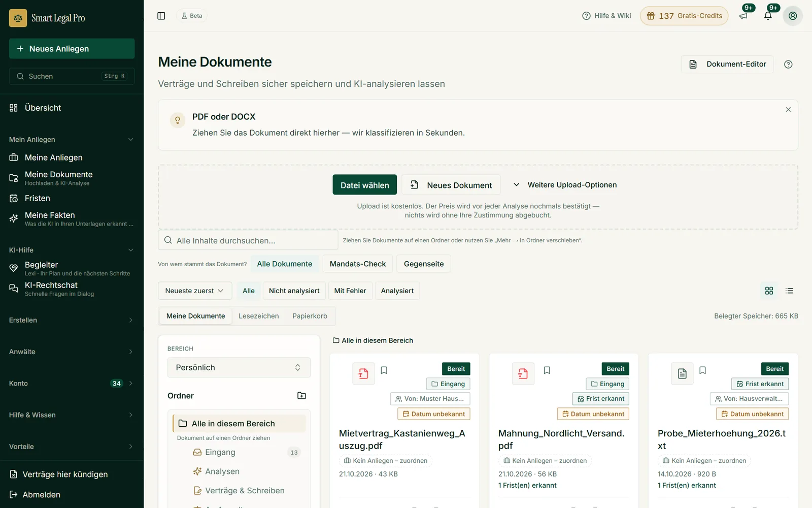Expand the Anwälte section
This screenshot has height=508, width=812.
pos(72,352)
